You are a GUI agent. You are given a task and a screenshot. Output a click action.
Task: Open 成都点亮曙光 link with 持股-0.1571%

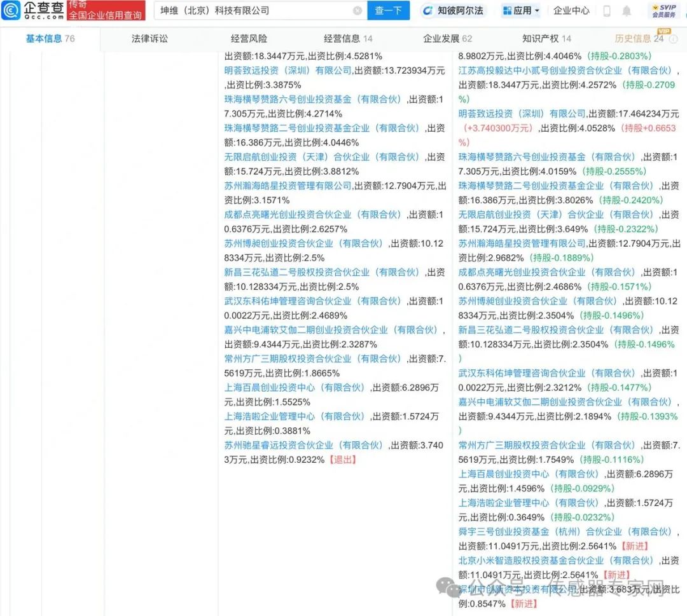click(x=548, y=272)
